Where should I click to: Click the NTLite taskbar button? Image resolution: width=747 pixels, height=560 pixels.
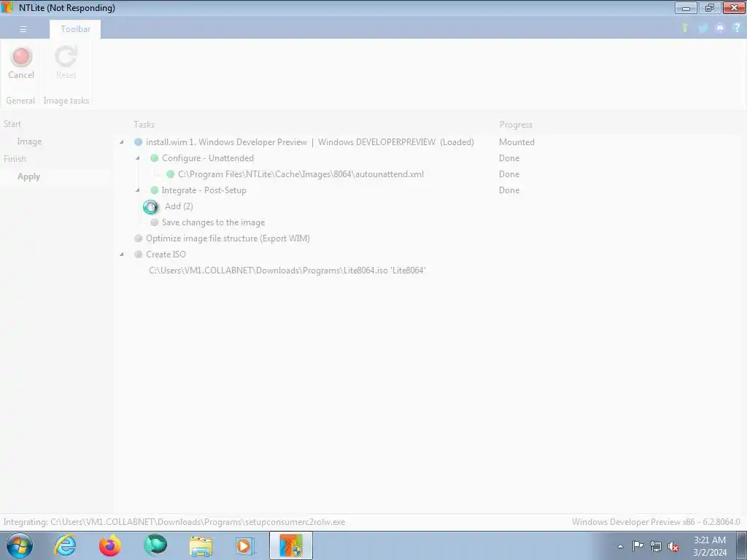(291, 545)
